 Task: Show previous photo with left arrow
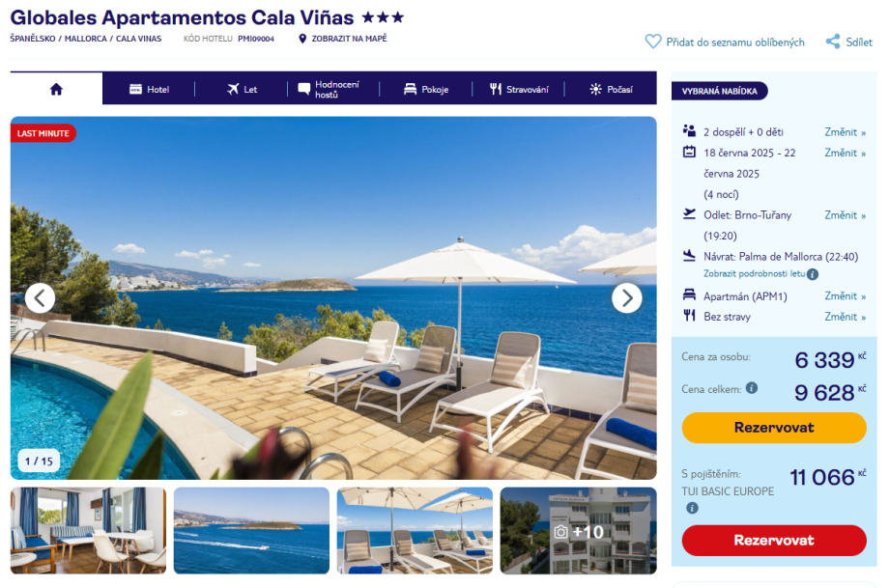coord(41,298)
